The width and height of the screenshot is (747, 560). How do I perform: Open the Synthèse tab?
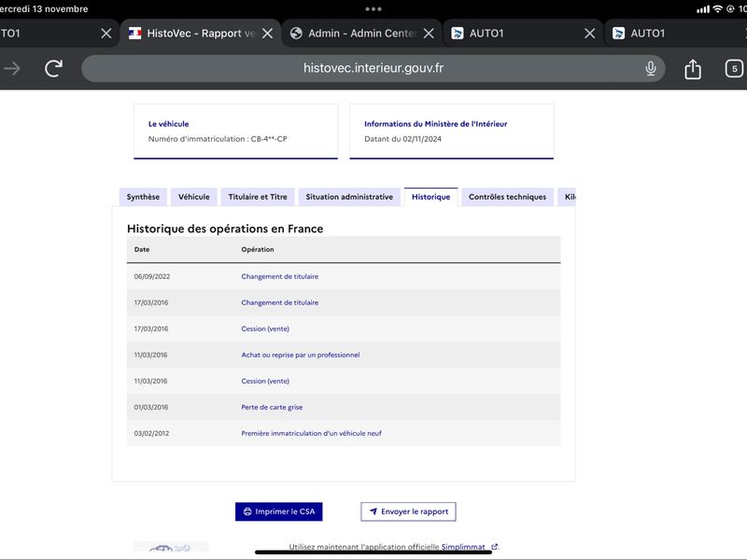pos(143,197)
